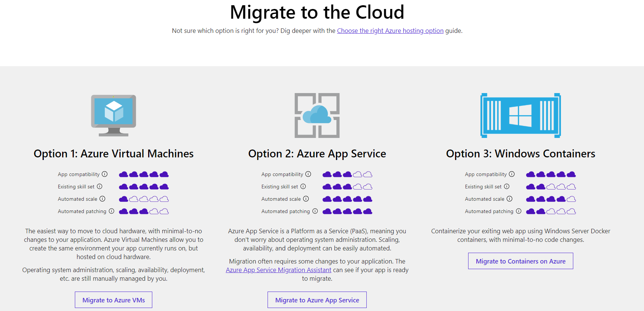Select the Option 3: Windows Containers heading
The width and height of the screenshot is (644, 311).
[521, 154]
